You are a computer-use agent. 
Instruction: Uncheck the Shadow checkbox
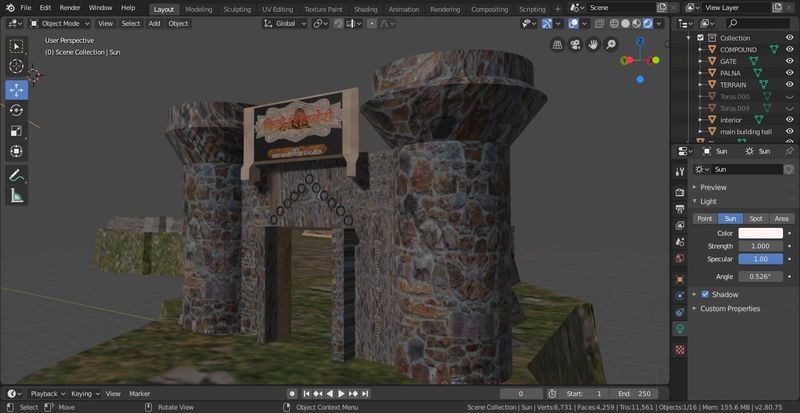(705, 294)
